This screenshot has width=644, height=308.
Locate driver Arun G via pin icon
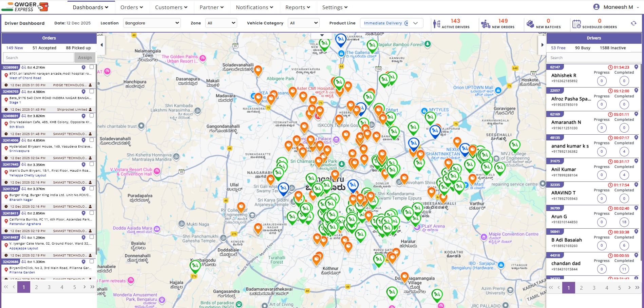point(636,208)
